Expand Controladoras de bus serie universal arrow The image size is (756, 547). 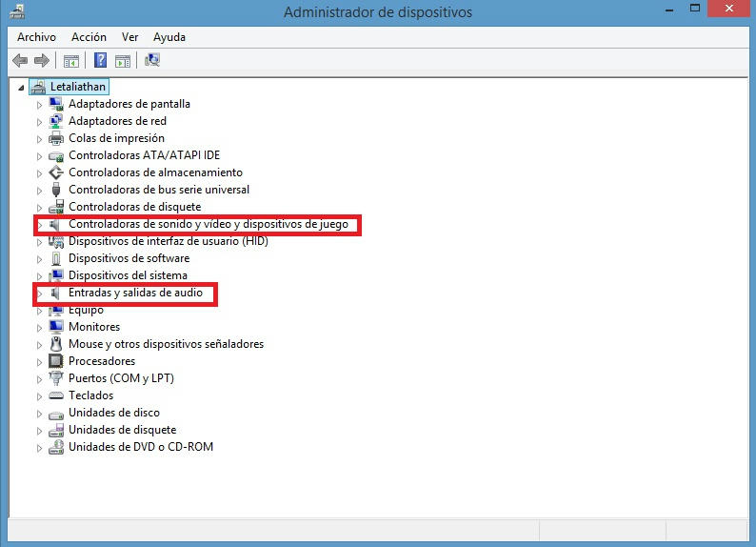pyautogui.click(x=39, y=191)
